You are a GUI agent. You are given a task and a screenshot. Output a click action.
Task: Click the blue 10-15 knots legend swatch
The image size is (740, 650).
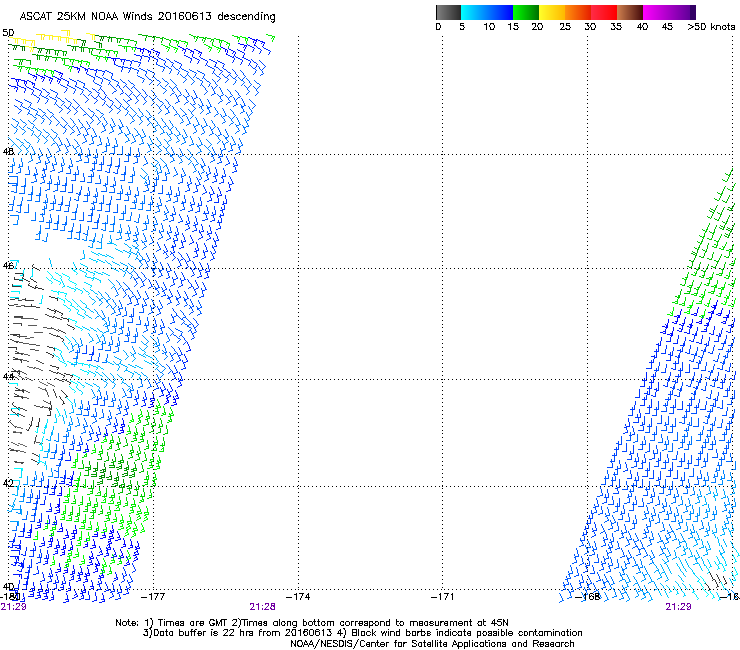tap(500, 12)
